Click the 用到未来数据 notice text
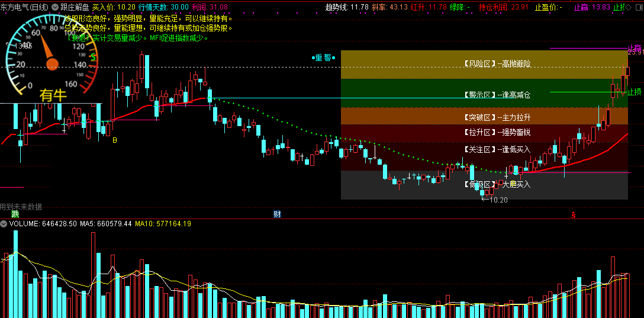 click(x=21, y=207)
